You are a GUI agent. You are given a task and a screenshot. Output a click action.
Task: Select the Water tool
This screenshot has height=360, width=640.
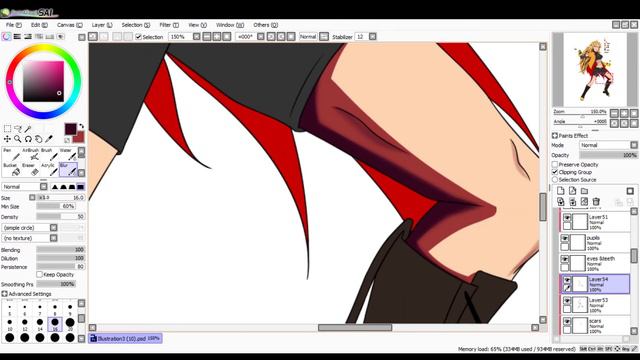(68, 155)
